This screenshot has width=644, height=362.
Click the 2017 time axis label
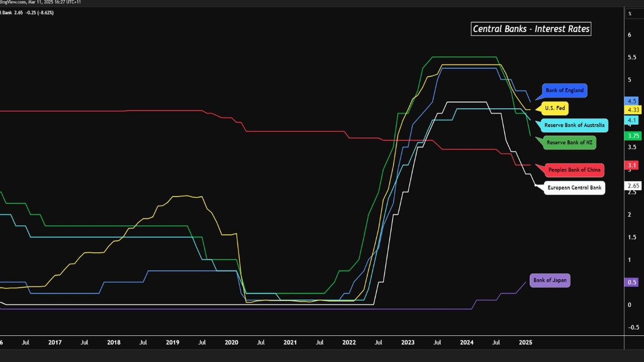point(55,342)
